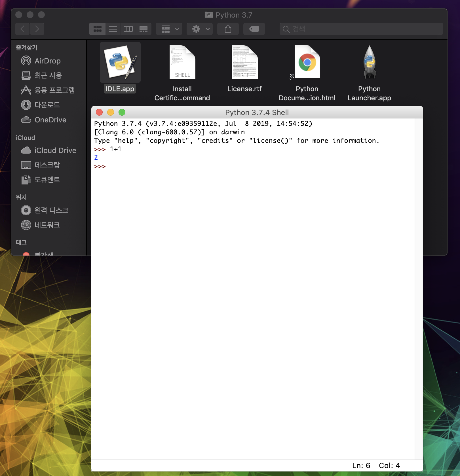Select the License.rtf file icon
Screen dimensions: 460x476
click(x=245, y=62)
